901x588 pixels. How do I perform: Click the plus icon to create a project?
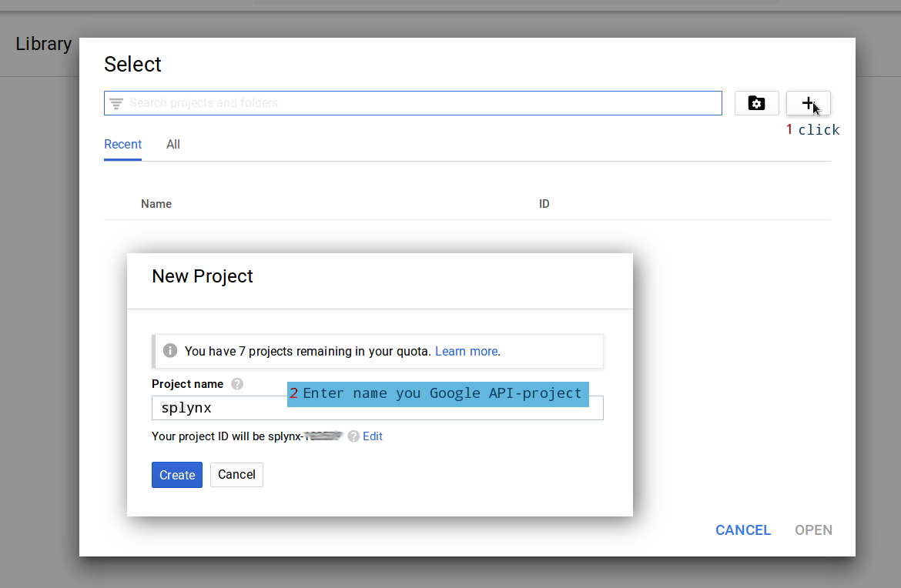coord(808,103)
